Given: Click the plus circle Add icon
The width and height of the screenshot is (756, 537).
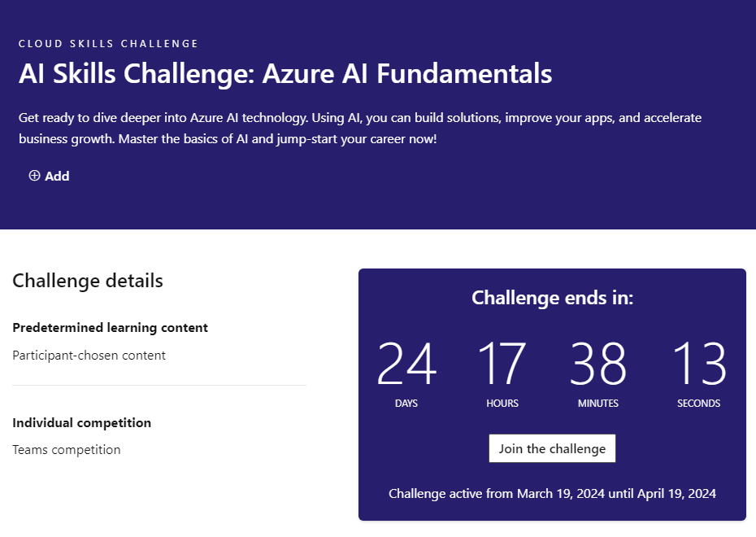Looking at the screenshot, I should 34,176.
